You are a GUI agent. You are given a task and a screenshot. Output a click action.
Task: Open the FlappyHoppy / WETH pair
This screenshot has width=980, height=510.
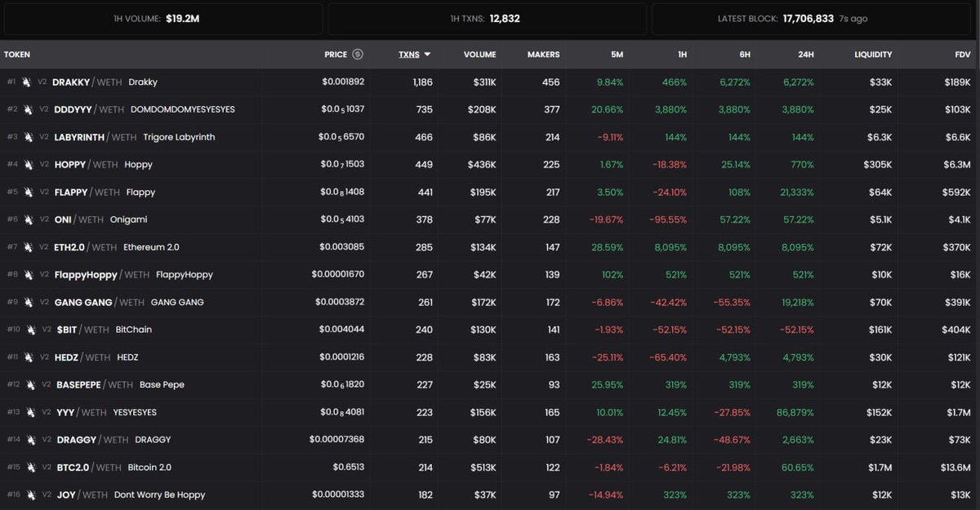point(102,275)
